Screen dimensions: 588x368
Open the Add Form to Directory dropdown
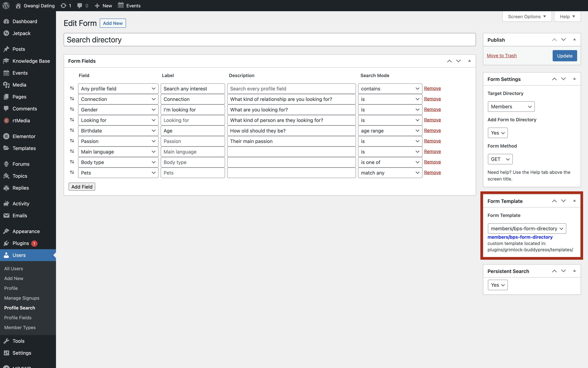click(498, 133)
